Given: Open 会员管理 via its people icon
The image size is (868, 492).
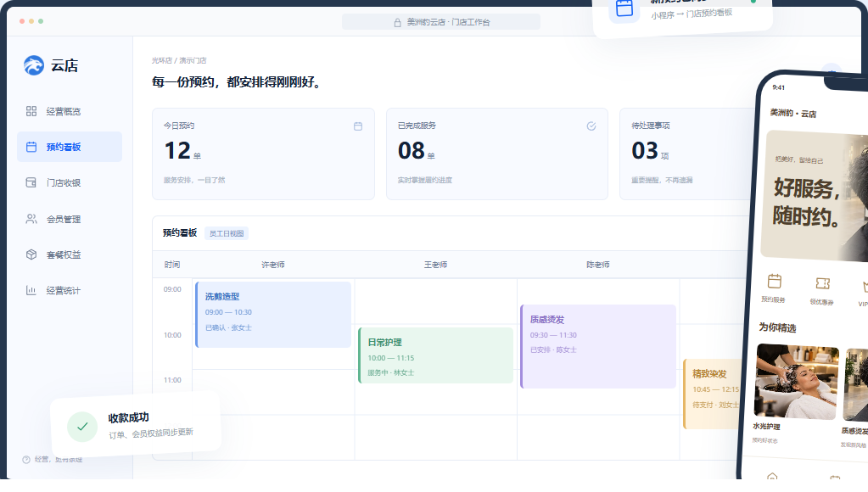Looking at the screenshot, I should point(31,219).
